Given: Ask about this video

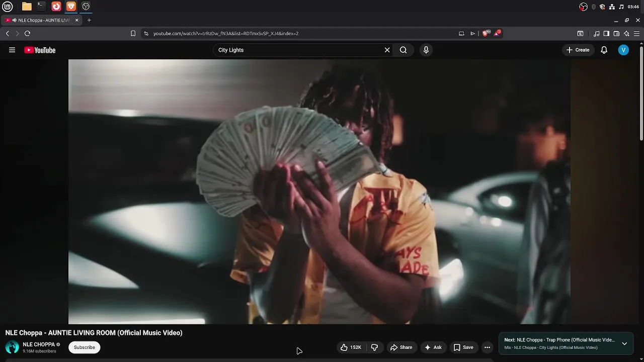Looking at the screenshot, I should [433, 347].
